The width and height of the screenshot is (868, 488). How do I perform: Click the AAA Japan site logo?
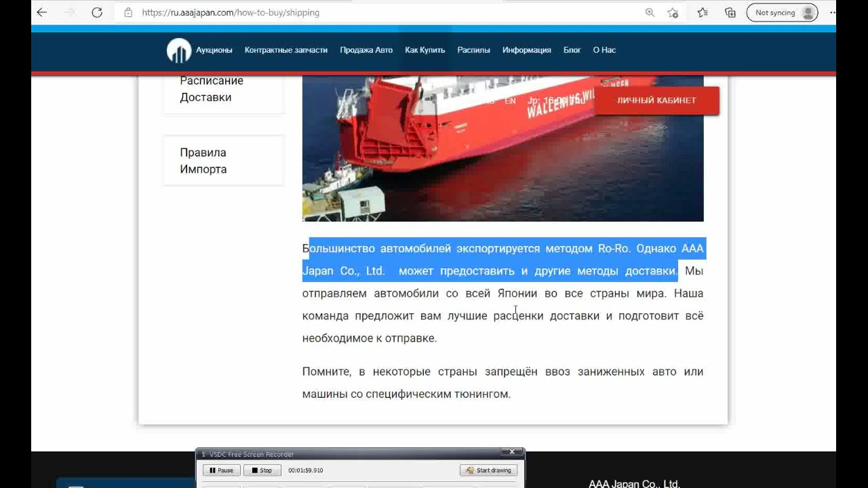(x=179, y=50)
